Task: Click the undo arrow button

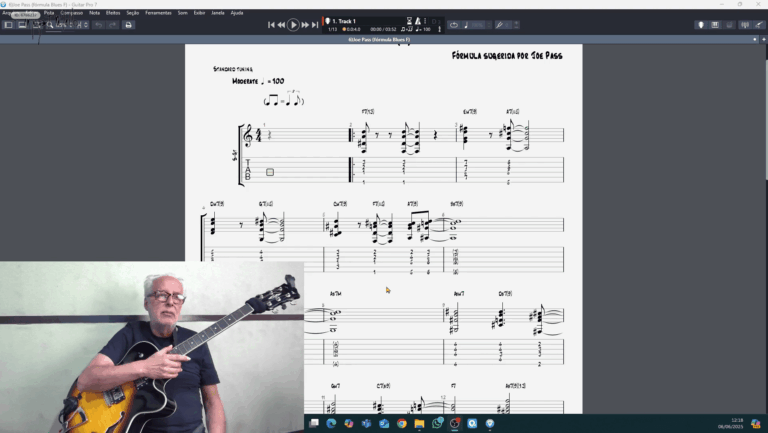Action: 98,24
